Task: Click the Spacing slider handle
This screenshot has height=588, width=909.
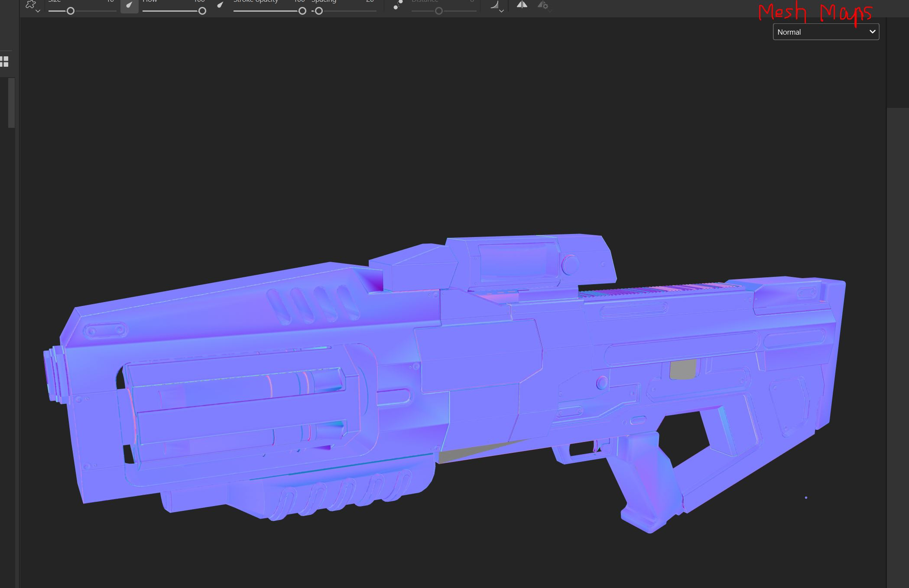Action: [319, 11]
